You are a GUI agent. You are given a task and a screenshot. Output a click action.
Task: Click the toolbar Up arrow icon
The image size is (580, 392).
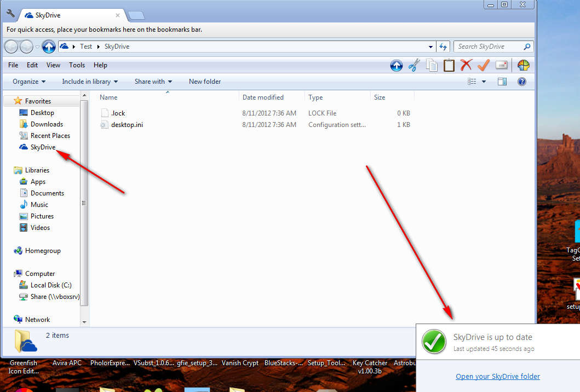[397, 66]
